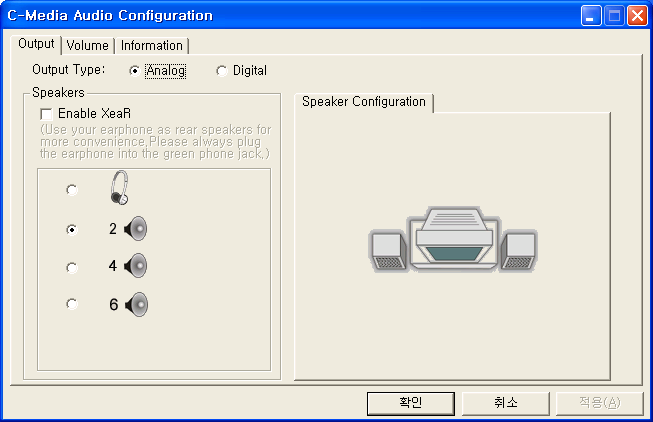Select the headphone icon output option
The width and height of the screenshot is (653, 422).
click(x=120, y=188)
